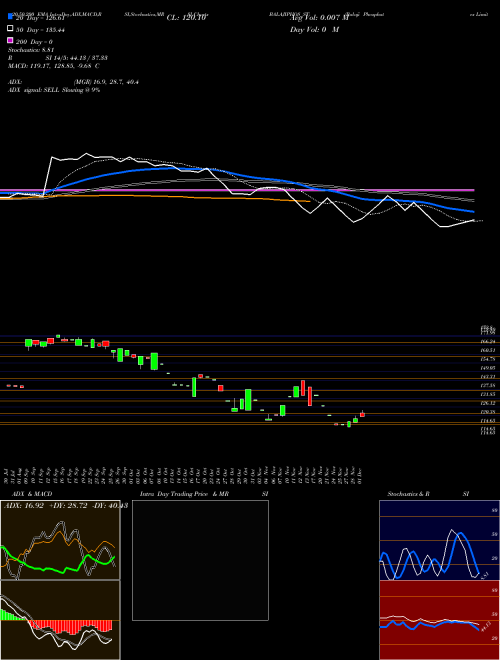Click the 126.12 price axis label
The width and height of the screenshot is (500, 660).
click(x=488, y=403)
